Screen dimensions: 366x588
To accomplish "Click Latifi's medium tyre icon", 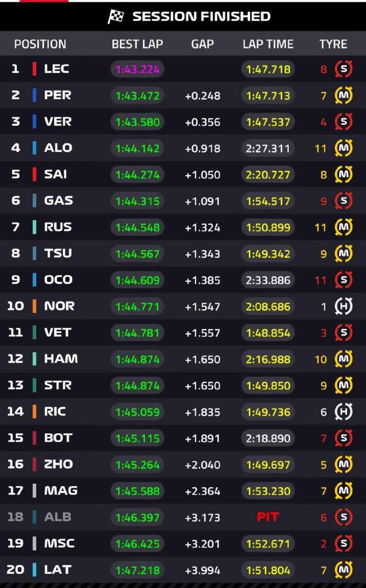I will tap(343, 570).
